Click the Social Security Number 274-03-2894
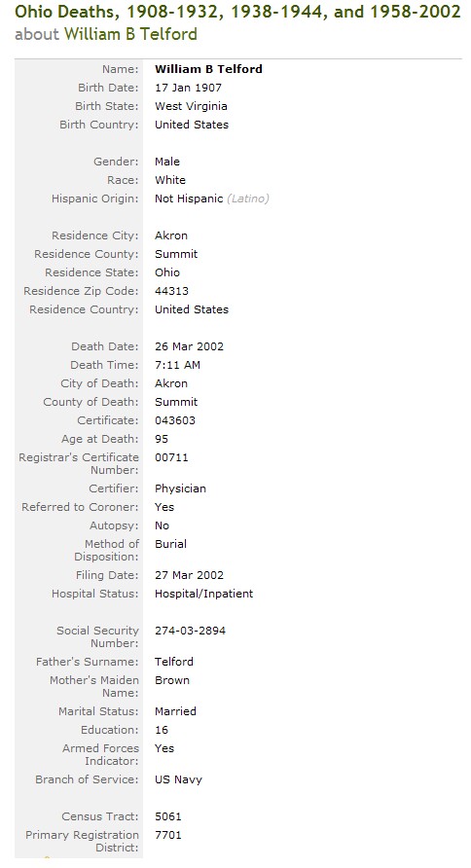Image resolution: width=471 pixels, height=868 pixels. coord(191,631)
